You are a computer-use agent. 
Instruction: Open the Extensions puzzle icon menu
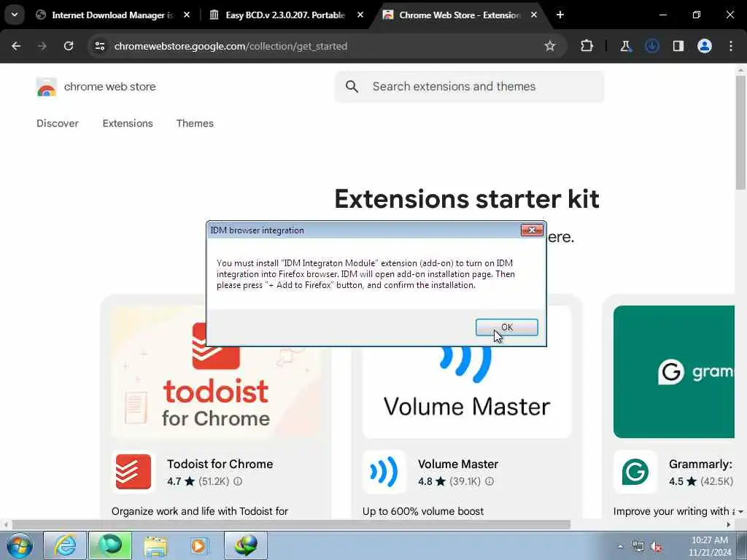(x=587, y=46)
